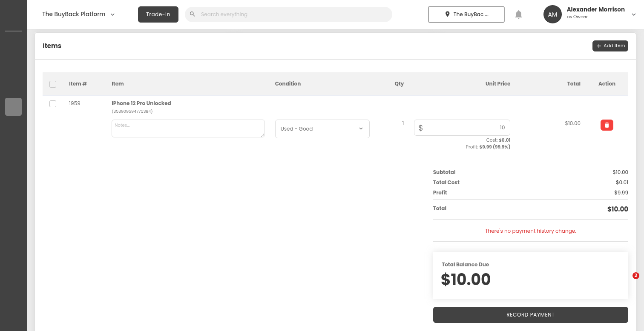Click into the Search everything field
Screen dimensions: 644x331
[294, 14]
